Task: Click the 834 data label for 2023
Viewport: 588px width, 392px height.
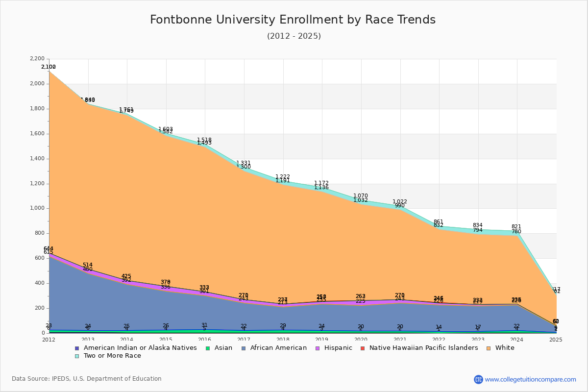Action: point(478,225)
